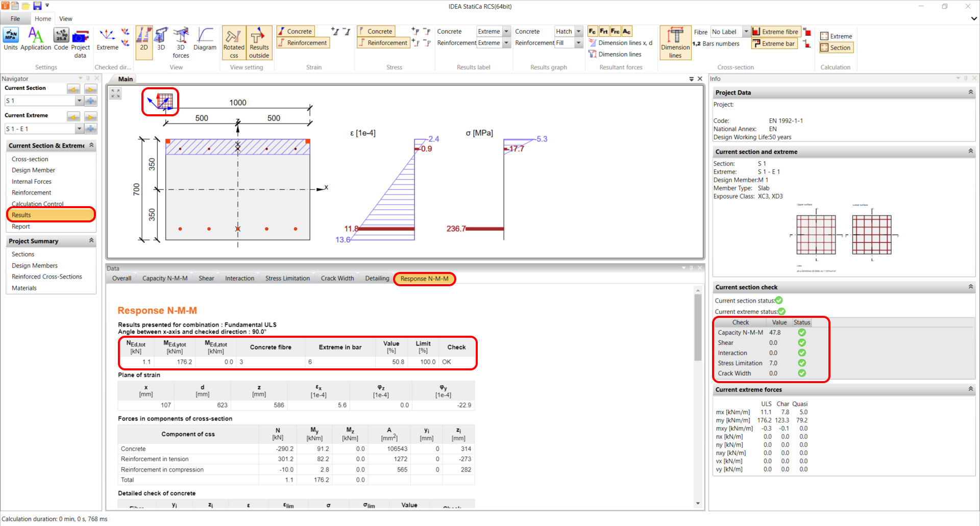Open Materials from Project Summary
Screen dimensions: 980x526
pyautogui.click(x=24, y=287)
